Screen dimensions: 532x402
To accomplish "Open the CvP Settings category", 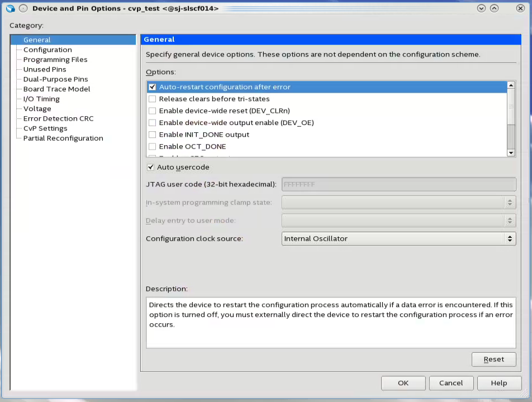I will click(45, 128).
